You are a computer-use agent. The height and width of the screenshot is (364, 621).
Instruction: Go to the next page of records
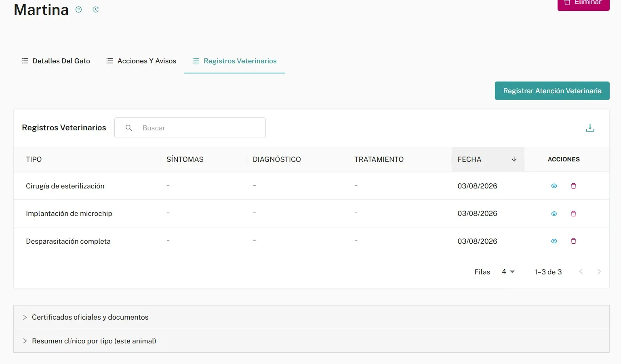599,272
